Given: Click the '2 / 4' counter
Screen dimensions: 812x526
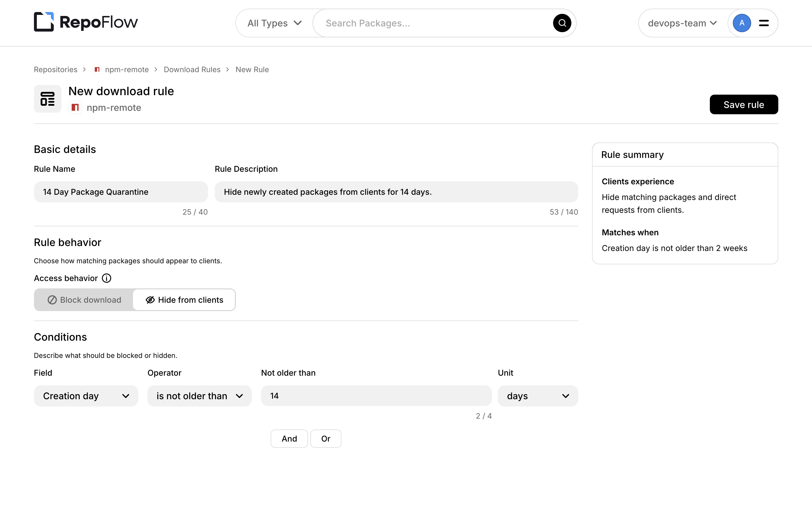Looking at the screenshot, I should (484, 416).
